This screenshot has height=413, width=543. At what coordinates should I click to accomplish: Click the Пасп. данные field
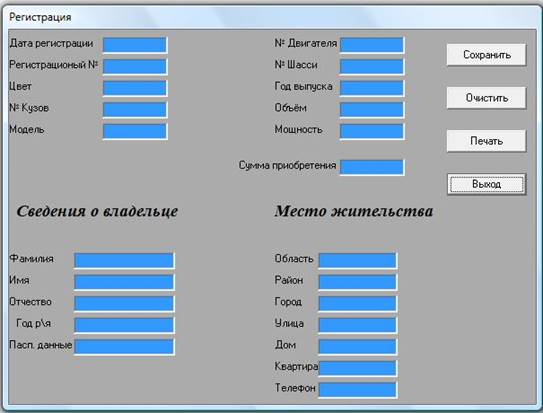pos(124,347)
